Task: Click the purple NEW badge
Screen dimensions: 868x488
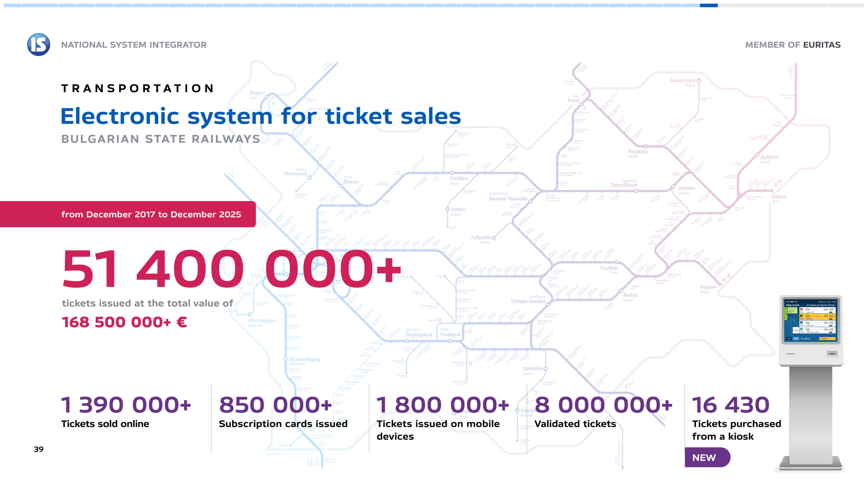Action: coord(707,457)
